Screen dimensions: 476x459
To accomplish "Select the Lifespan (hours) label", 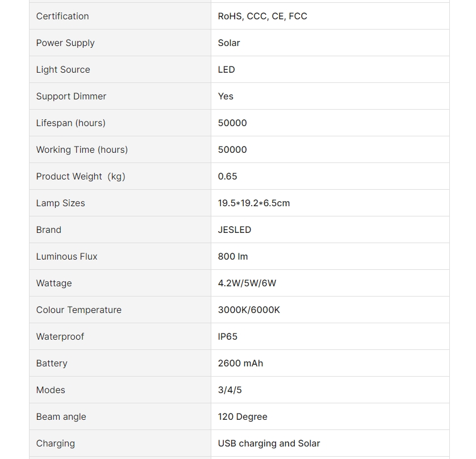I will [71, 123].
